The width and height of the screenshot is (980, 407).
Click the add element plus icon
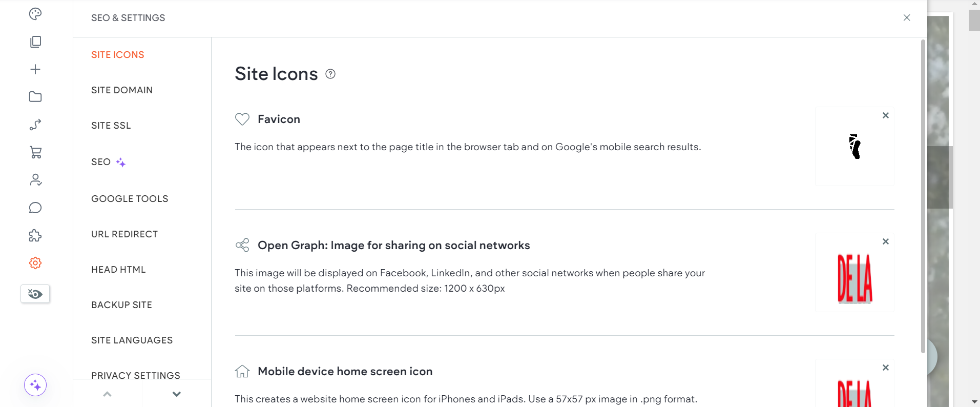tap(35, 69)
